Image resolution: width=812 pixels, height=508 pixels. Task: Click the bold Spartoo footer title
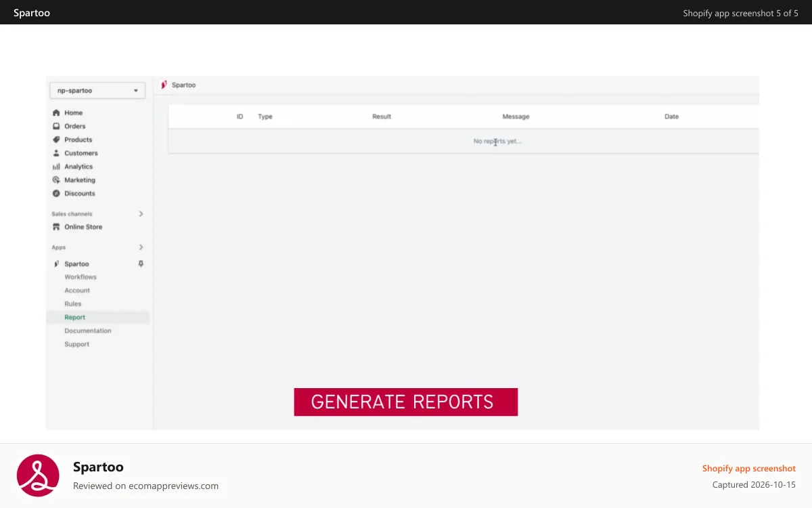(98, 467)
